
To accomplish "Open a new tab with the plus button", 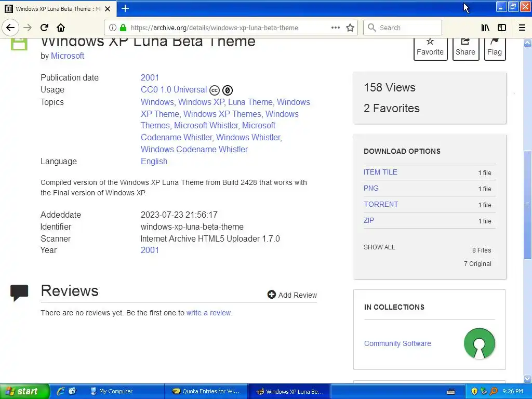I will pos(125,8).
